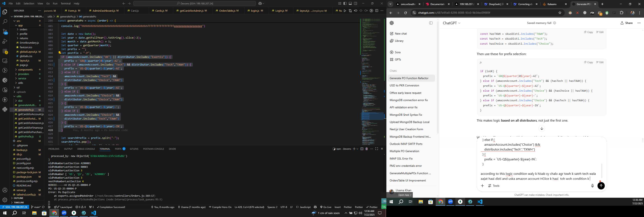Open the Tools button in ChatGPT prompt
644x217 pixels.
click(494, 186)
